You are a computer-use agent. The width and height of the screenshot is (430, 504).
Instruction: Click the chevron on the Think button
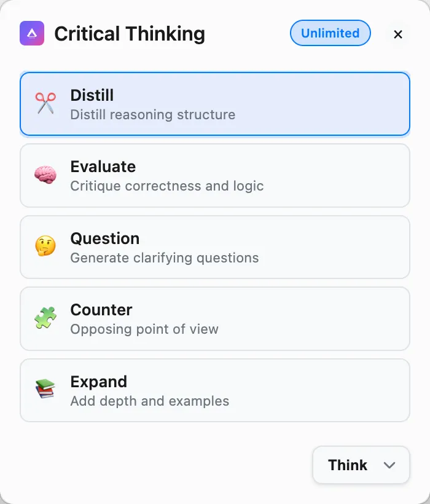[389, 465]
